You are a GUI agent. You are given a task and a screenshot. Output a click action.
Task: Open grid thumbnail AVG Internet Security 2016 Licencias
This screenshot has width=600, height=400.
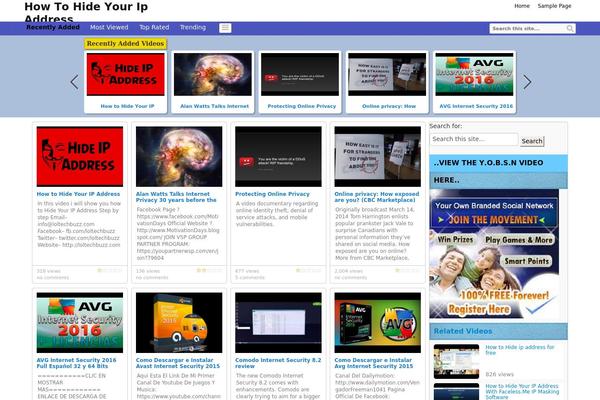coord(80,323)
